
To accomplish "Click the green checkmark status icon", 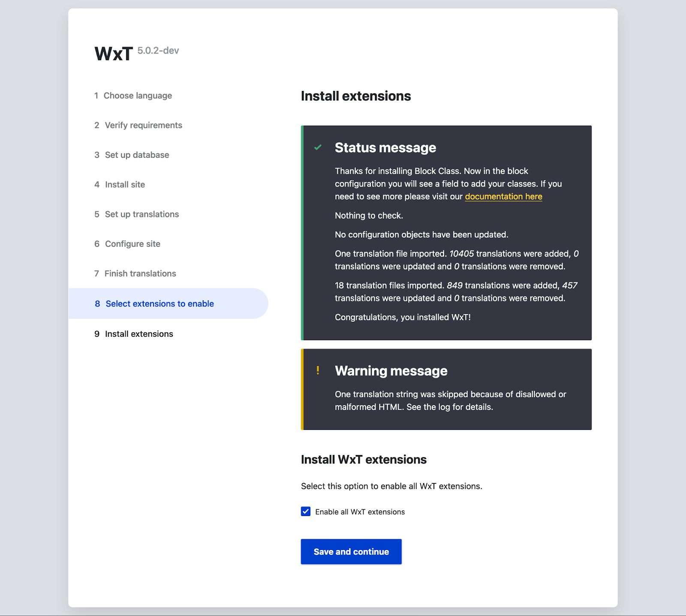I will [x=318, y=148].
